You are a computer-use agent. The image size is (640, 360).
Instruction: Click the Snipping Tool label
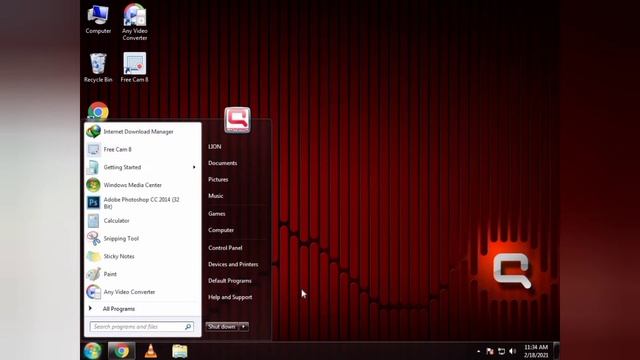(121, 238)
